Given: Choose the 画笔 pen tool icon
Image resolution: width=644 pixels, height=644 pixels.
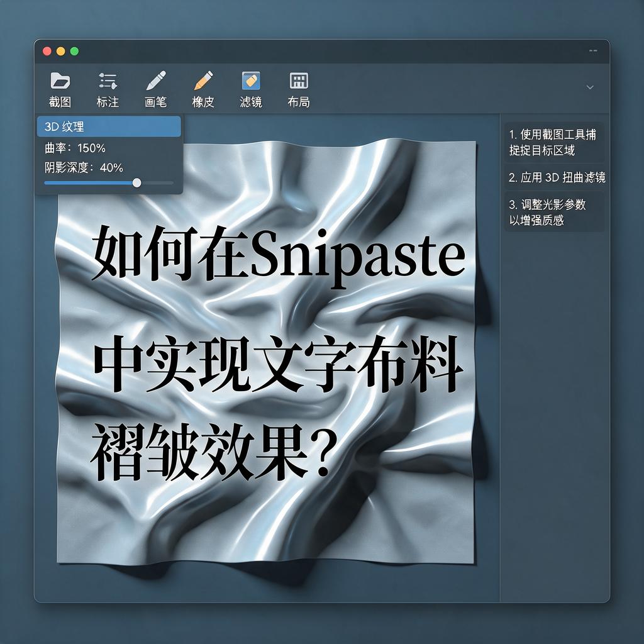Looking at the screenshot, I should pyautogui.click(x=156, y=80).
